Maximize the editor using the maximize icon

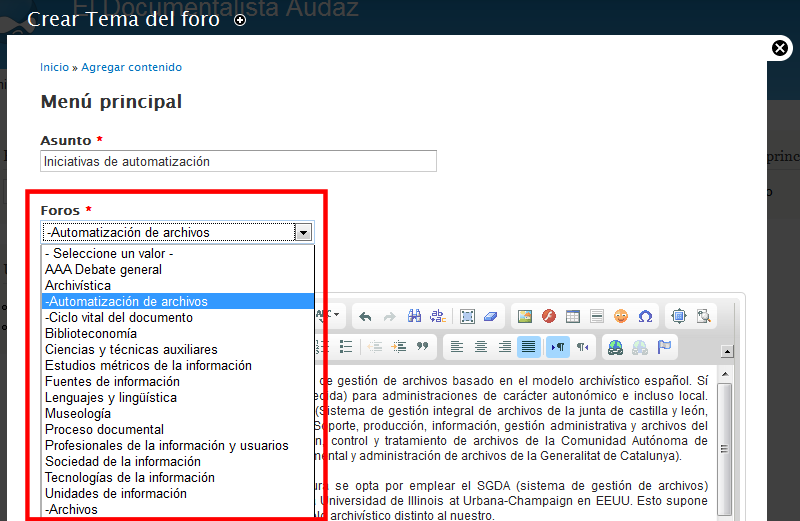click(x=680, y=316)
